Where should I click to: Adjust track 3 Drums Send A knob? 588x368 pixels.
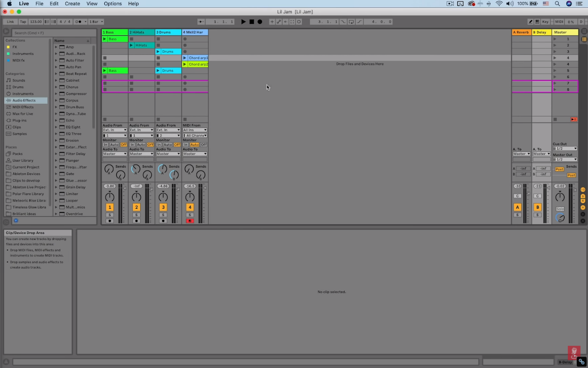163,169
